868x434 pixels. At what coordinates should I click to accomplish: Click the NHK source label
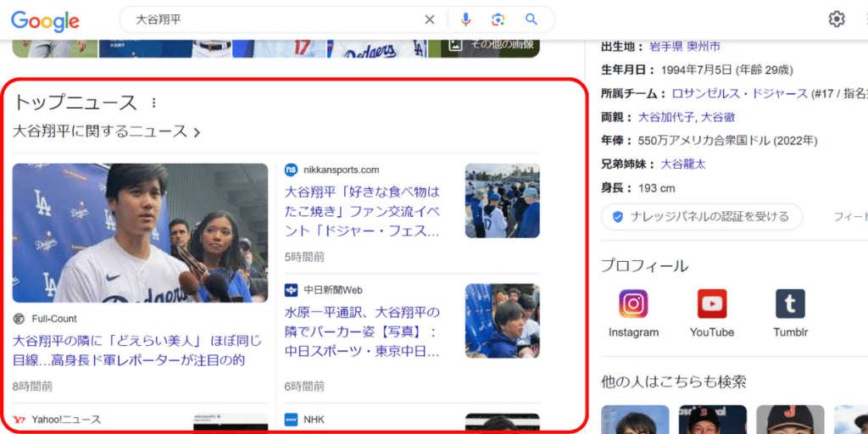point(314,420)
